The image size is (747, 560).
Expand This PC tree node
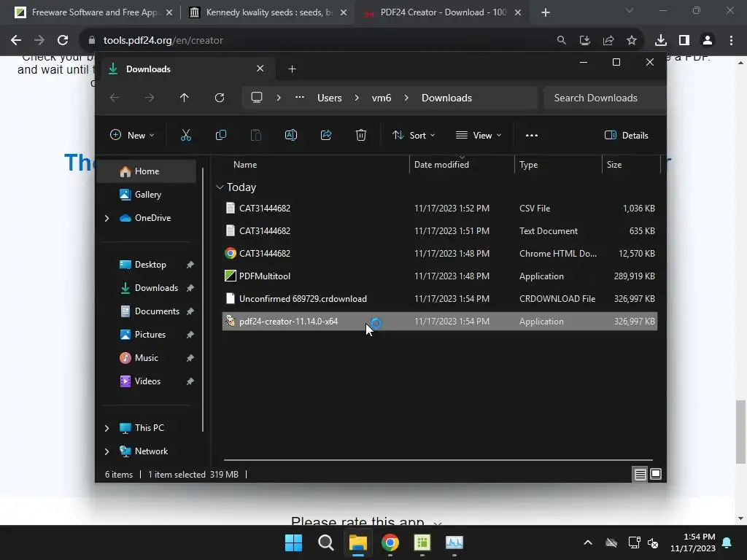[107, 428]
